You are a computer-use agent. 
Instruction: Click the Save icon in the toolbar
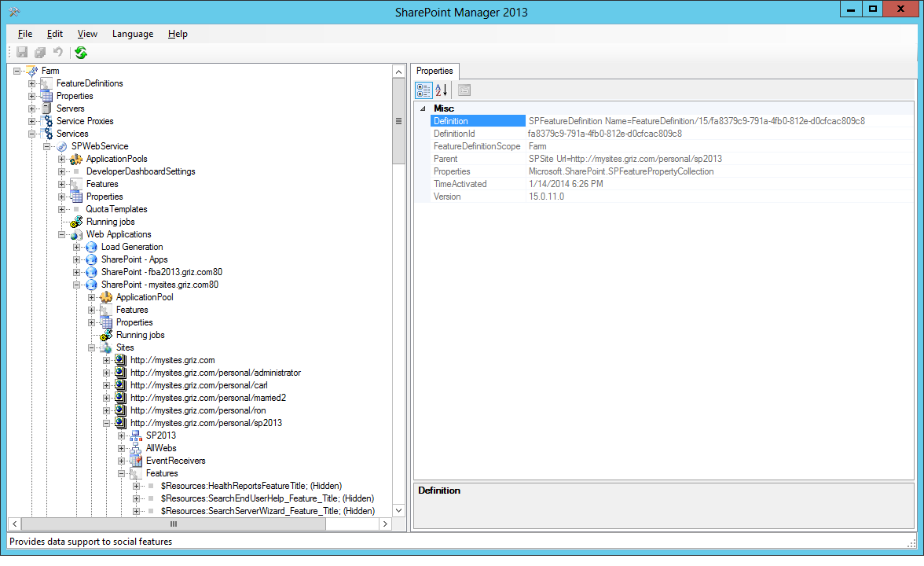point(21,52)
